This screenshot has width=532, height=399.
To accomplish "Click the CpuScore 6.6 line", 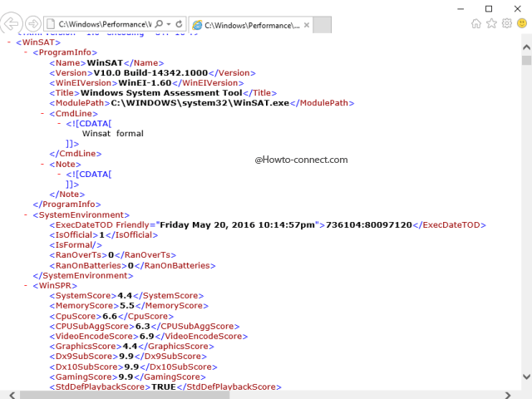I will point(111,316).
